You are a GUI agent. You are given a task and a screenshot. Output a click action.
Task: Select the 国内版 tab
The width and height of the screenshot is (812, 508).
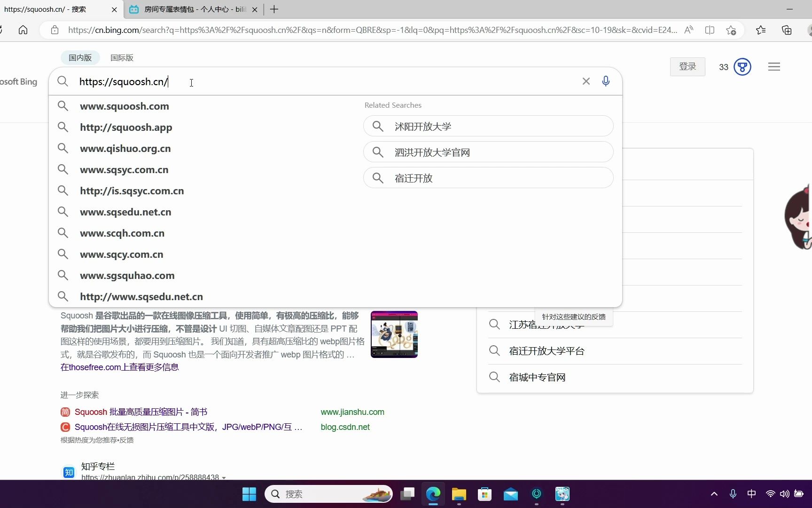click(x=80, y=57)
